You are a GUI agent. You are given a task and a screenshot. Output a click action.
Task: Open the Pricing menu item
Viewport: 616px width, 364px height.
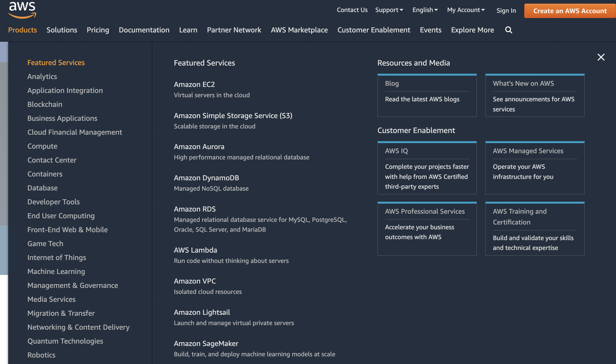[98, 30]
